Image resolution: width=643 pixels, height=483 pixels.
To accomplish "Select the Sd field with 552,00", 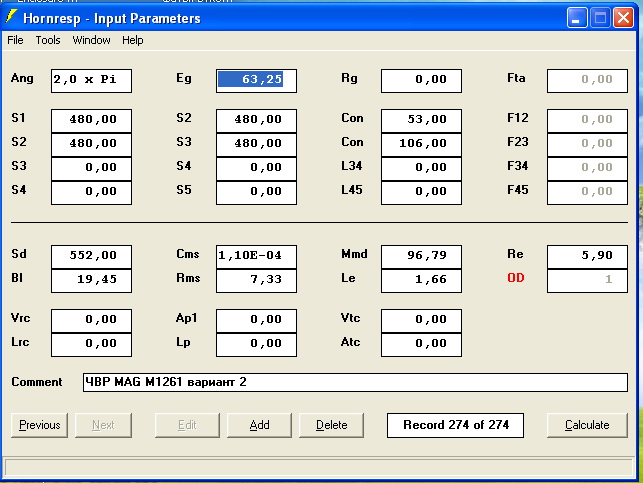I will coord(91,256).
